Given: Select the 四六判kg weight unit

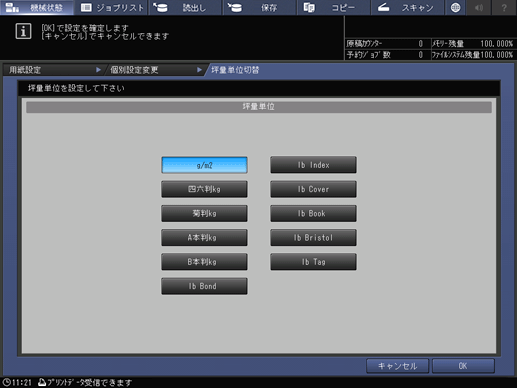Looking at the screenshot, I should [x=204, y=189].
